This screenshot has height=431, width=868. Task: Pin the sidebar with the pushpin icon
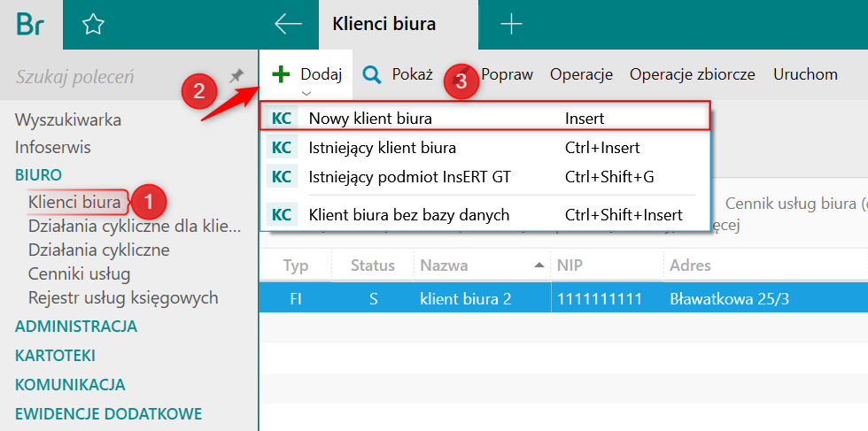237,76
